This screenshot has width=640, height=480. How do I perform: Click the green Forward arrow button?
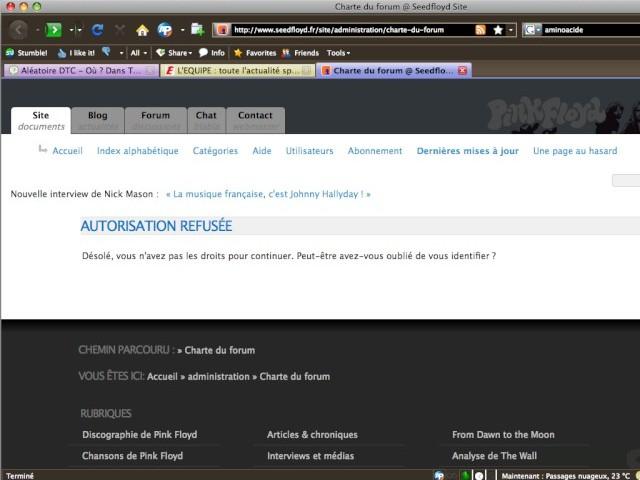[54, 30]
